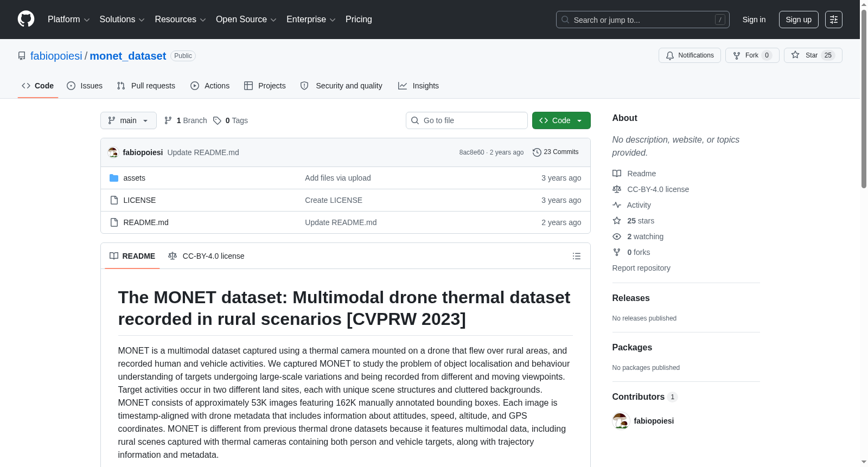Open the Releases section heading

[x=631, y=298]
